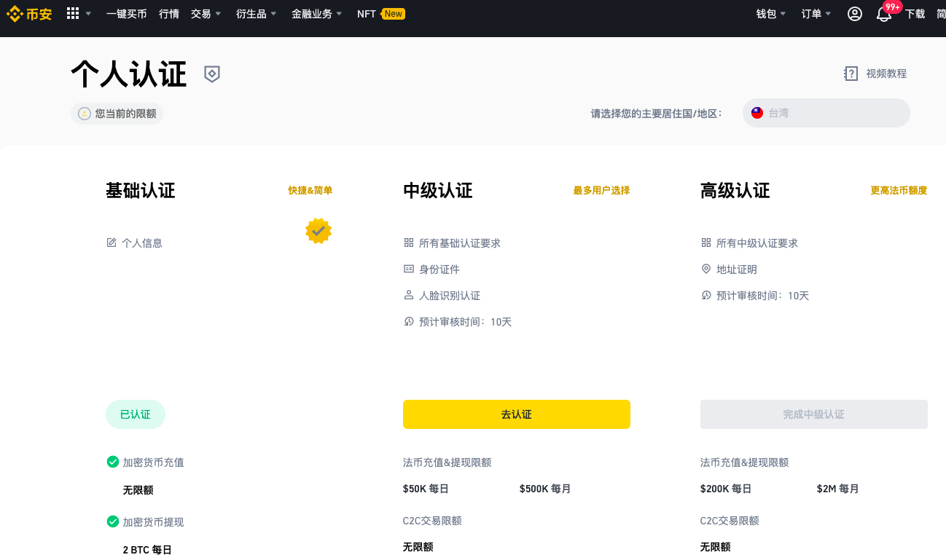Expand the 订单 orders dropdown
946x560 pixels.
point(816,14)
